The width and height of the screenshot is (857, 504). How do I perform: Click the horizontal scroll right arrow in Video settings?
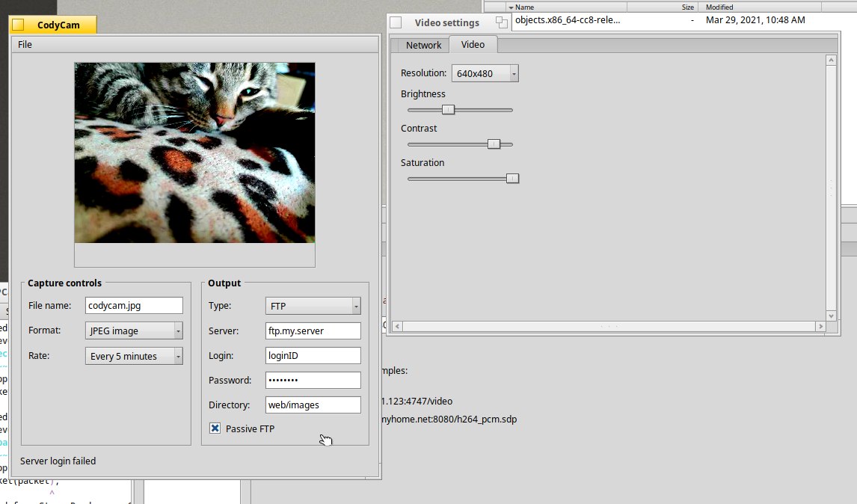[820, 326]
